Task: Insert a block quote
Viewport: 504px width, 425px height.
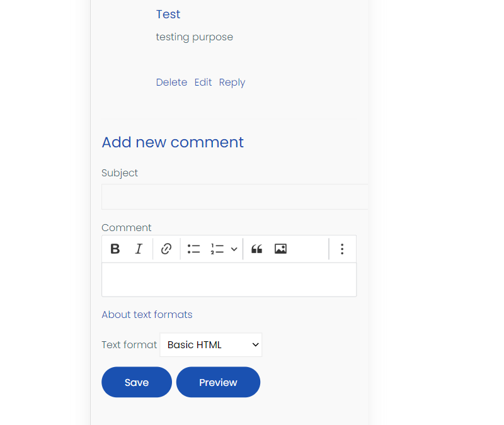Action: click(x=256, y=249)
